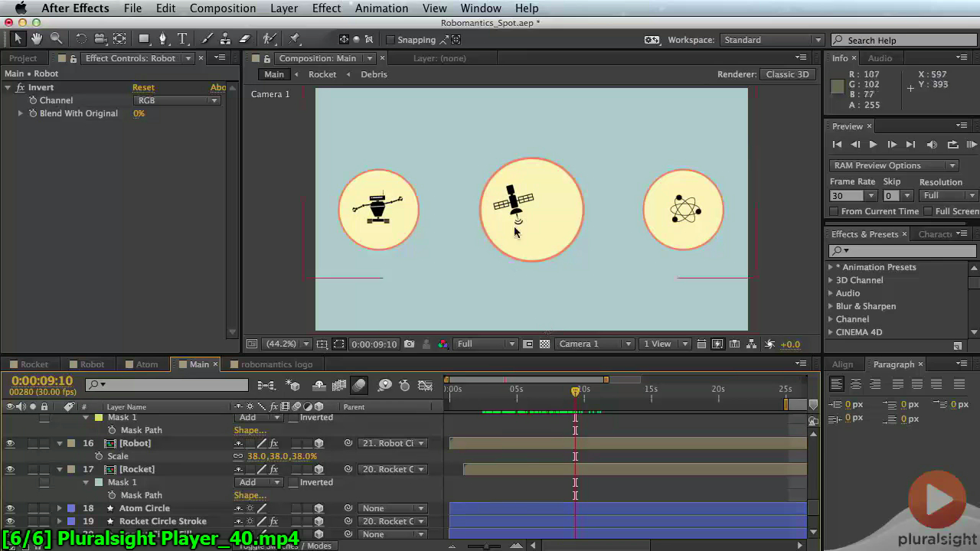Open Composition Mini-Flowchart icon in timeline
This screenshot has height=551, width=980.
266,386
